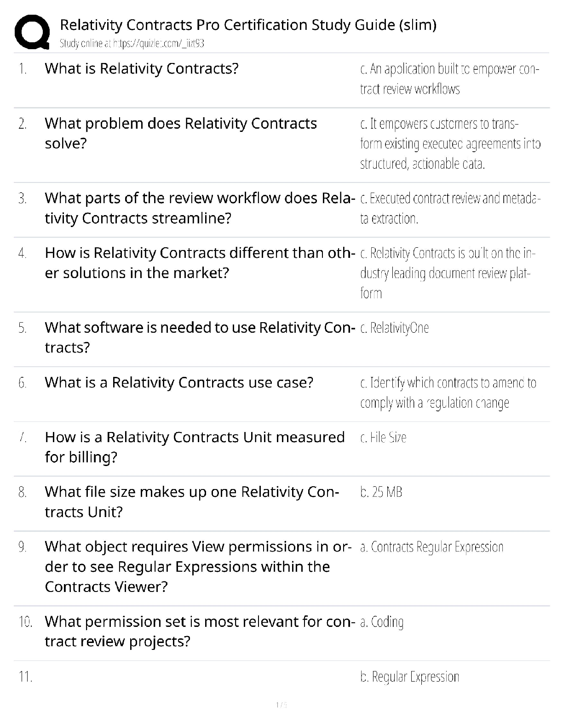Select question "What problem does Relativity Contracts solve?"
The width and height of the screenshot is (563, 728).
181,133
